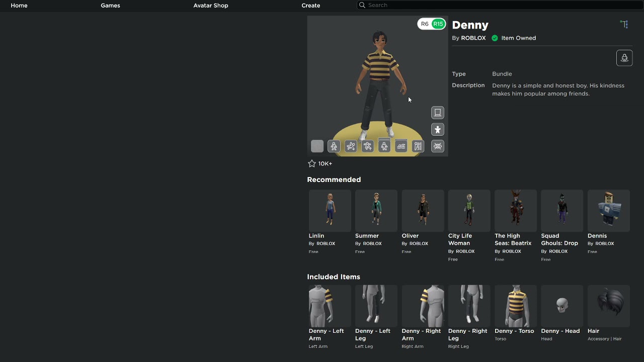The image size is (644, 362).
Task: Open the Avatar Shop nav item
Action: (x=211, y=6)
